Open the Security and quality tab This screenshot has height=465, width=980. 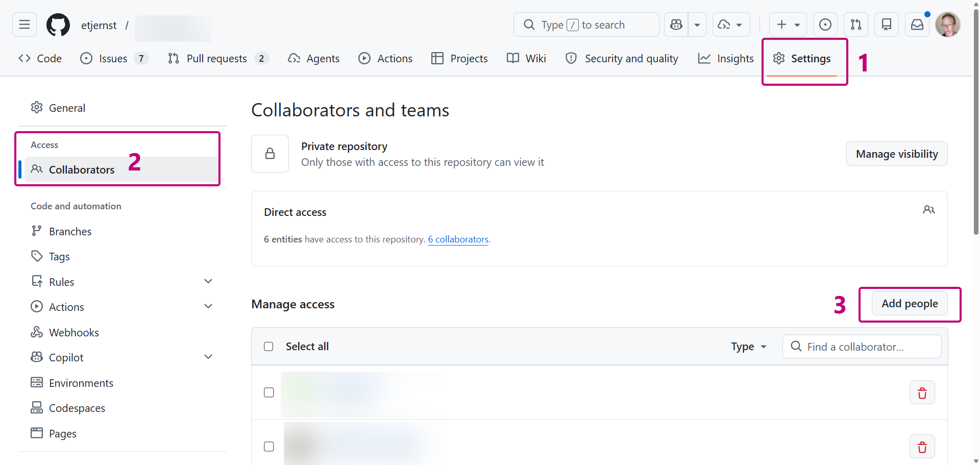point(622,58)
